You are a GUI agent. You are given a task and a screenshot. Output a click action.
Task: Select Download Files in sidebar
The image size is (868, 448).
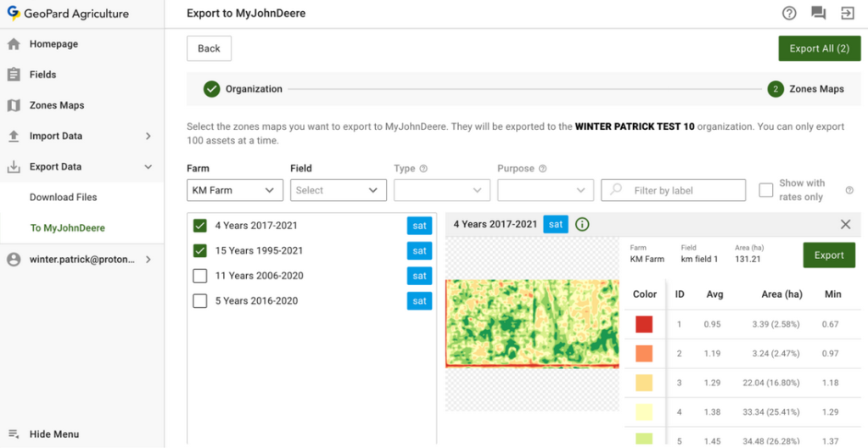(64, 198)
